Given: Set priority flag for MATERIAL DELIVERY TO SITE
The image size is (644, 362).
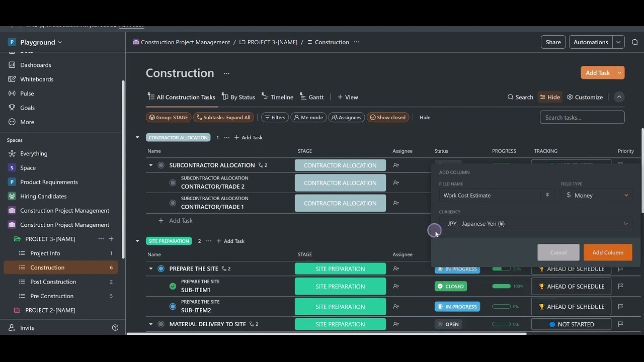Looking at the screenshot, I should pos(621,324).
